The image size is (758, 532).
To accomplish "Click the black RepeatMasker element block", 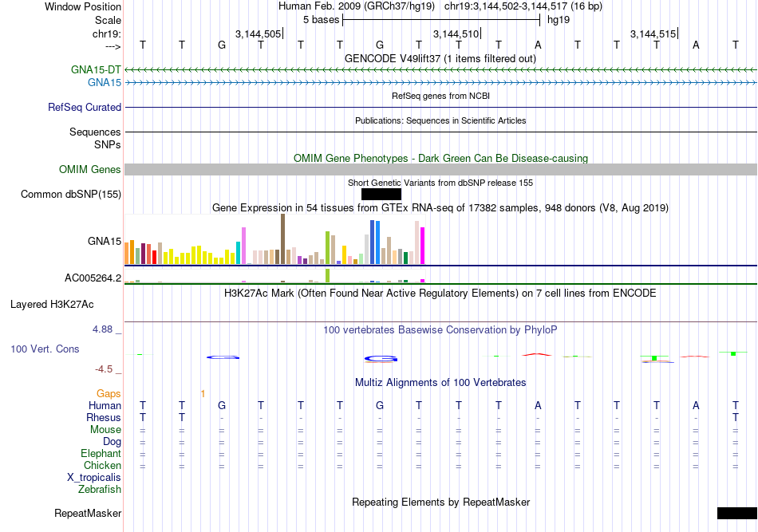I will click(736, 513).
